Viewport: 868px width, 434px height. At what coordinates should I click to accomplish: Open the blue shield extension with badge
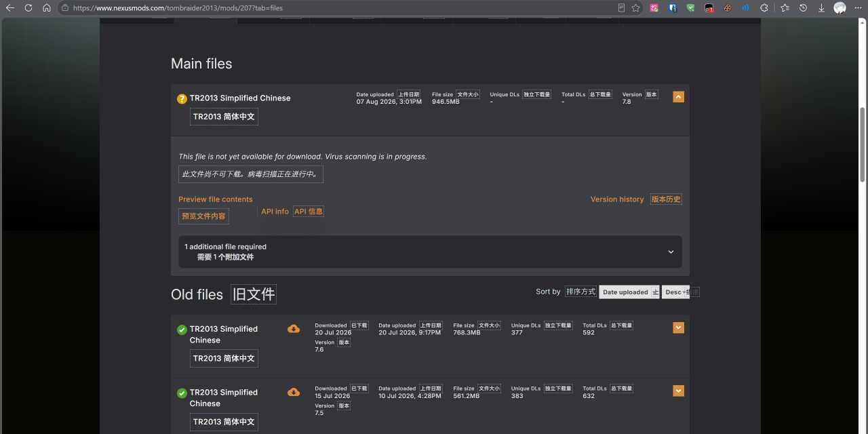(x=673, y=8)
